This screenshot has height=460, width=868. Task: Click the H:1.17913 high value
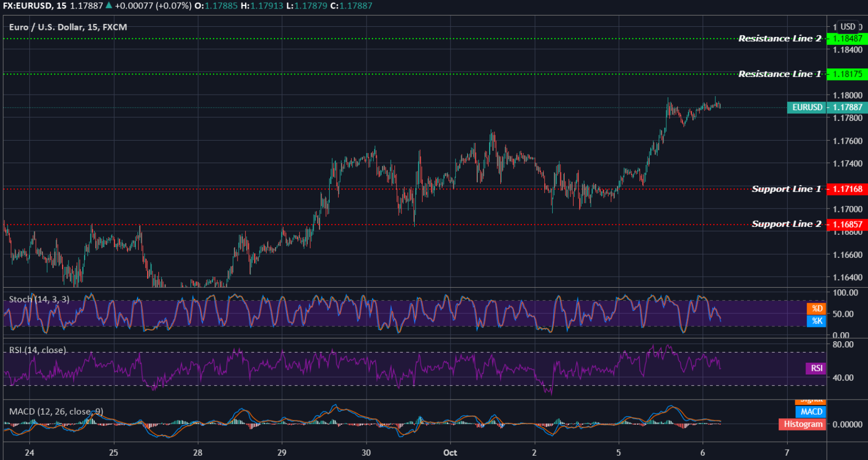(x=262, y=6)
